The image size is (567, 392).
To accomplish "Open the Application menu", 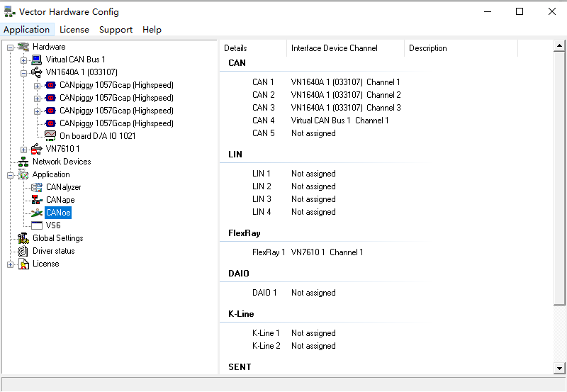I will pos(27,30).
